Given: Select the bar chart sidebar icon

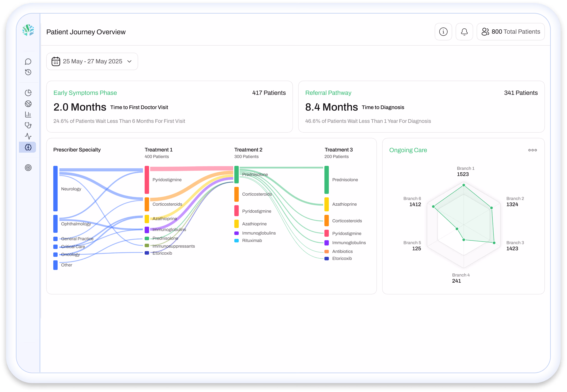Looking at the screenshot, I should [28, 114].
